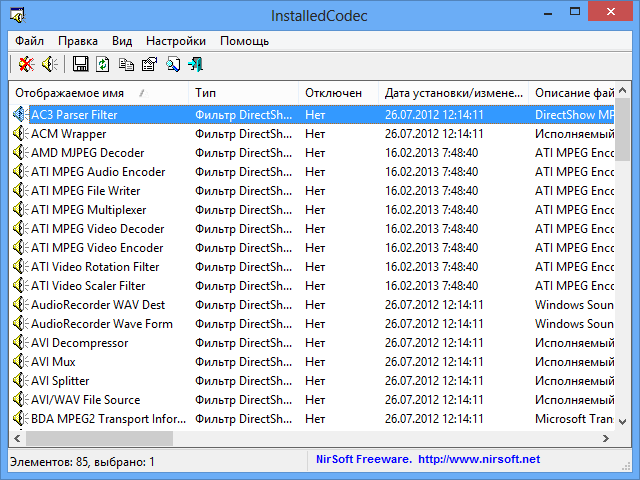Click the Find magnifier toolbar icon

(173, 64)
